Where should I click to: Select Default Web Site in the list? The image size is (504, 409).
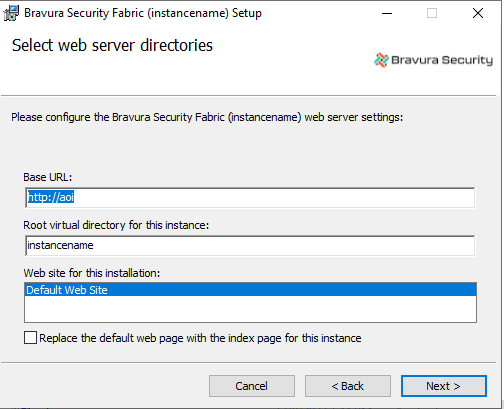(x=250, y=290)
